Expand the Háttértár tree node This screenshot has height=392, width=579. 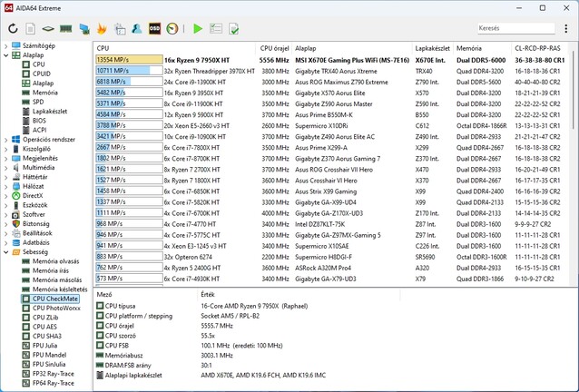click(6, 177)
